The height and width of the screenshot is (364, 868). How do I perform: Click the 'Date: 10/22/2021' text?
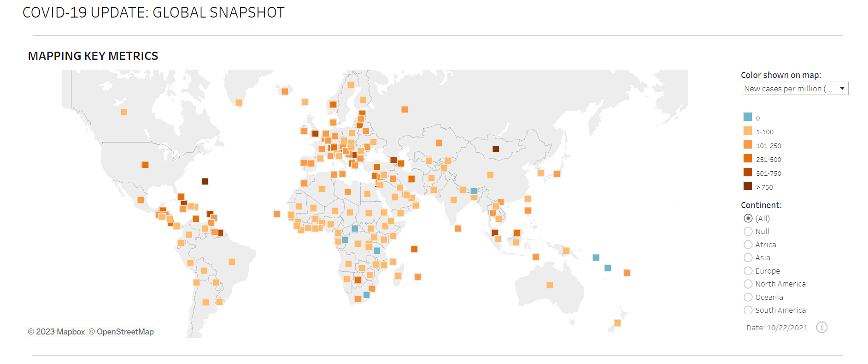pyautogui.click(x=777, y=328)
